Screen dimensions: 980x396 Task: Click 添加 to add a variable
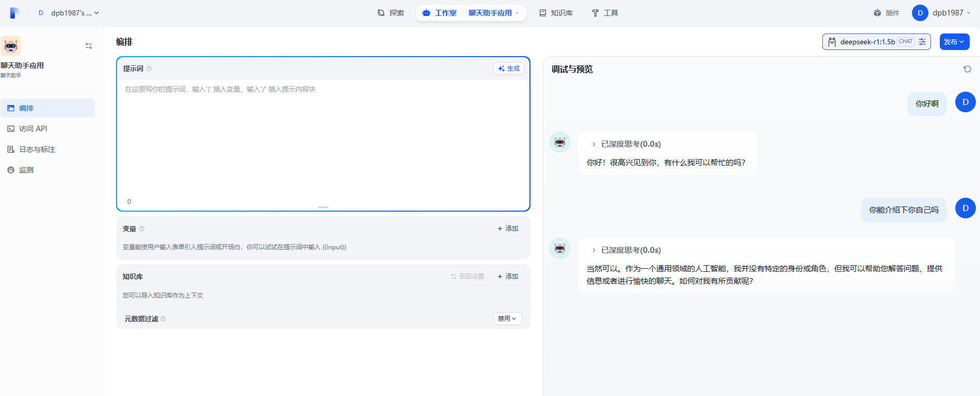point(508,229)
